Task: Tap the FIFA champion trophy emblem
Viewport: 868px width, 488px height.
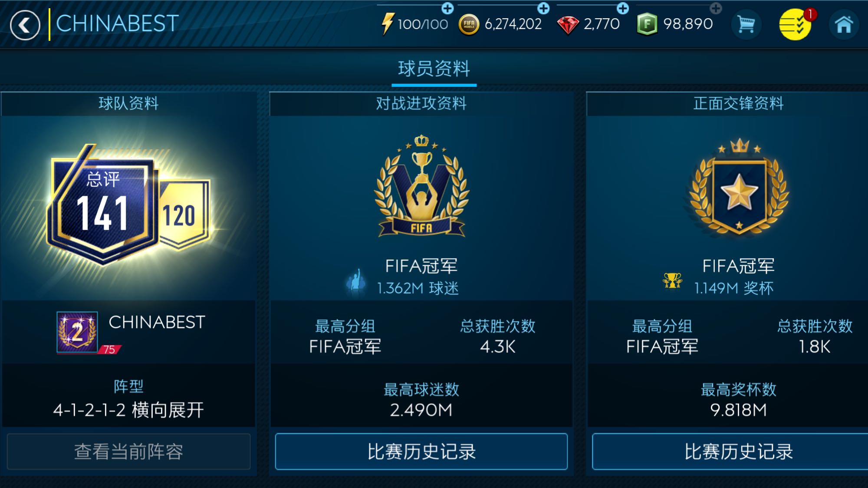Action: click(x=421, y=186)
